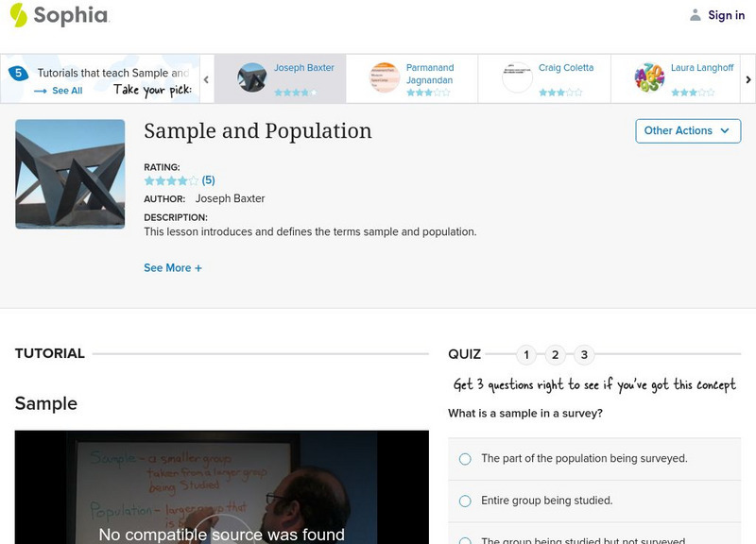Viewport: 756px width, 544px height.
Task: Open the Other Actions dropdown
Action: click(687, 131)
